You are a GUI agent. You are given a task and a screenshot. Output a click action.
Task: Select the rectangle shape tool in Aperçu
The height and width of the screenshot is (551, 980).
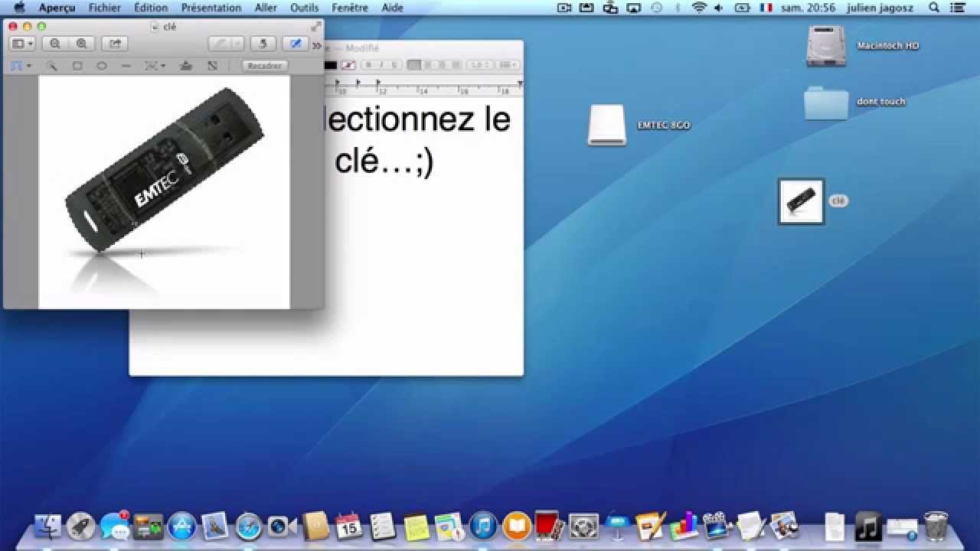click(77, 66)
